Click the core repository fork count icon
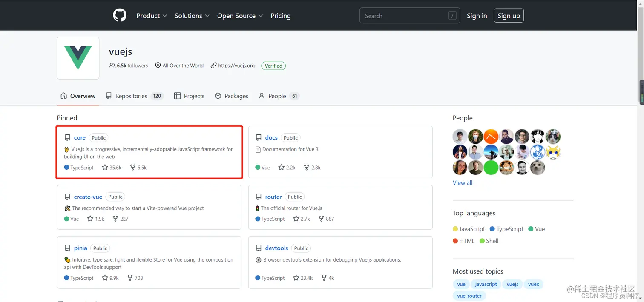Screen dimensions: 644x302 pyautogui.click(x=132, y=168)
